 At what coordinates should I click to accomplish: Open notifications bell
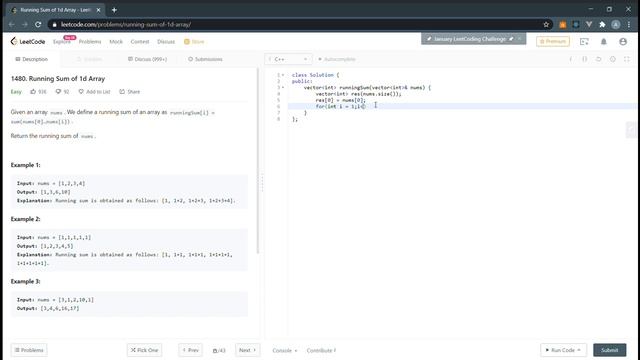pyautogui.click(x=604, y=42)
